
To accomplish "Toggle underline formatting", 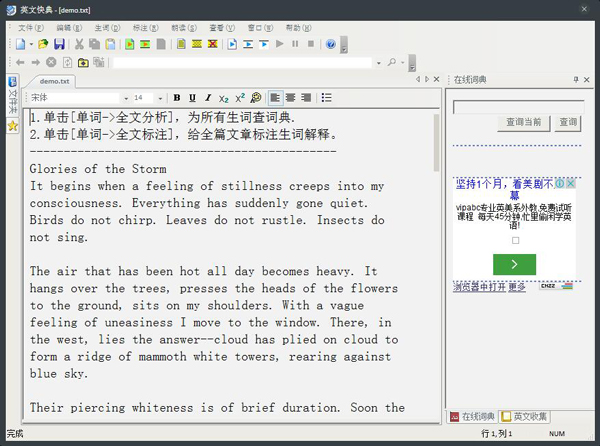I will pyautogui.click(x=192, y=98).
